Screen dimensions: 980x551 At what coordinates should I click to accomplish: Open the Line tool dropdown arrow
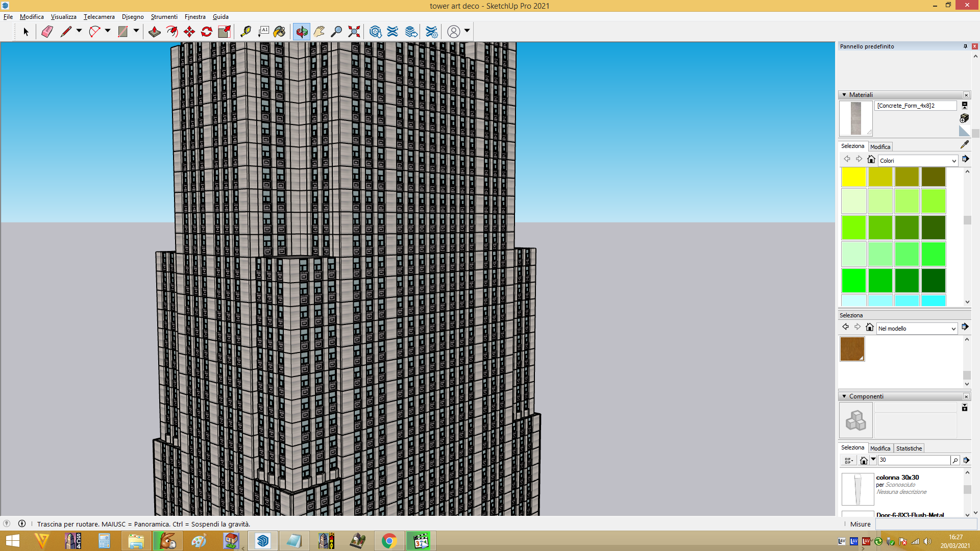79,31
